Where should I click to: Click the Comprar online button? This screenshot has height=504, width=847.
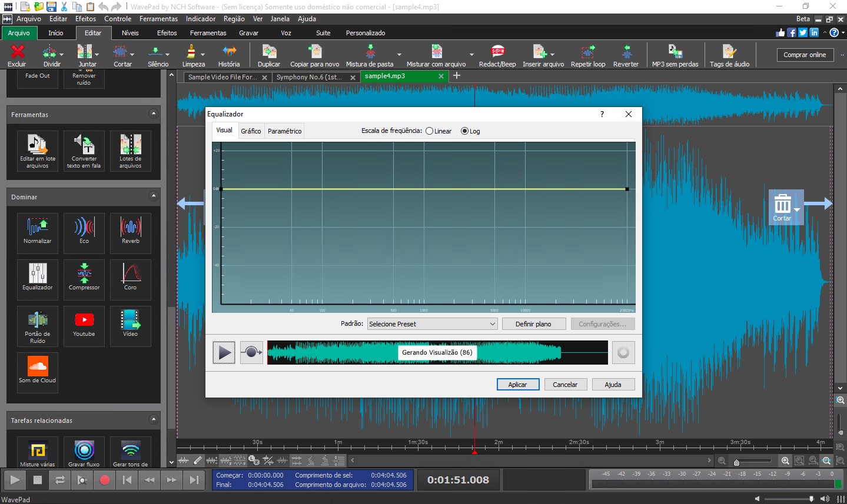(805, 54)
